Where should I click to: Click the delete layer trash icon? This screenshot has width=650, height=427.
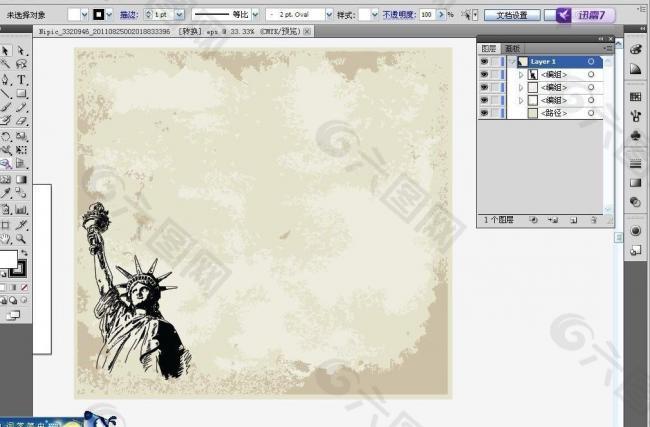pos(594,218)
